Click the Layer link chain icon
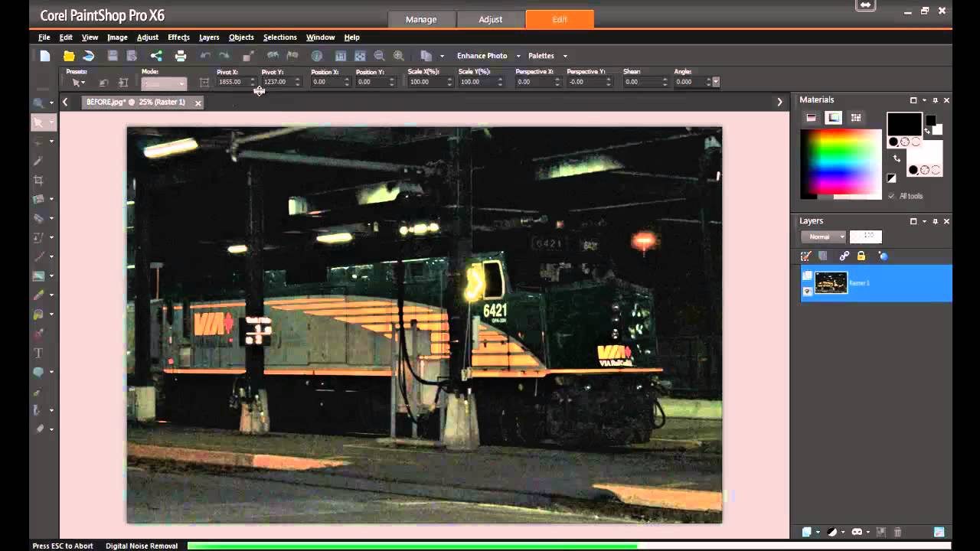Image resolution: width=980 pixels, height=551 pixels. pyautogui.click(x=844, y=256)
